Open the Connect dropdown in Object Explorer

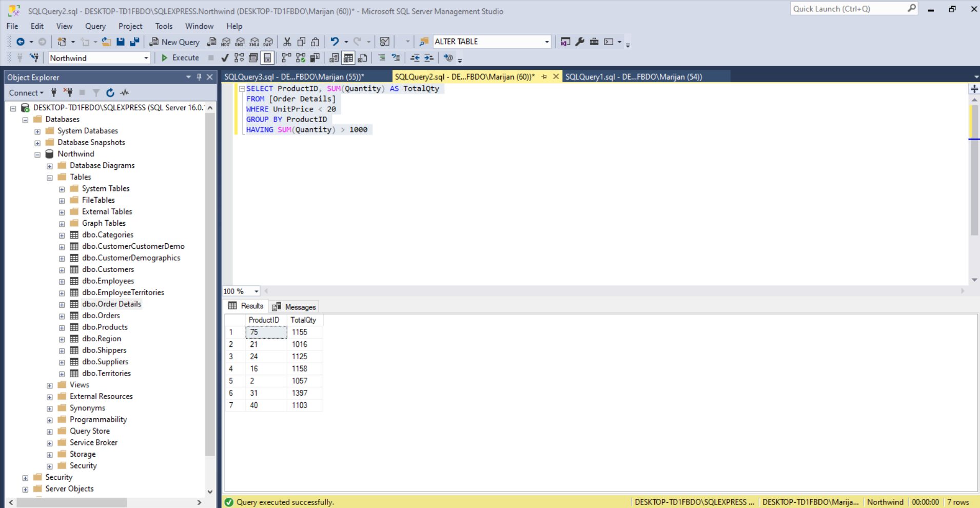[x=26, y=93]
